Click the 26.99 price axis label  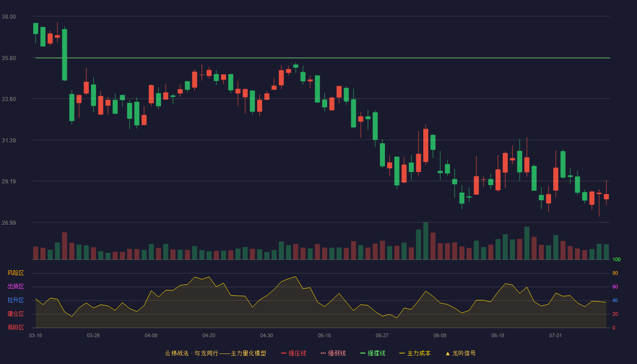click(x=9, y=223)
